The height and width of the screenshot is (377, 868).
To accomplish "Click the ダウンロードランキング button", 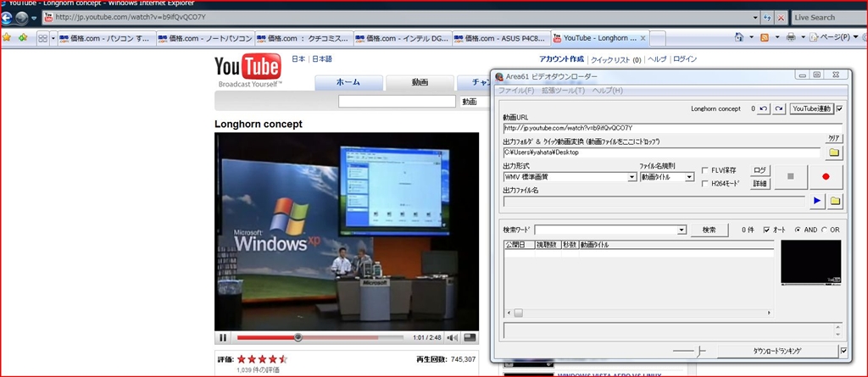I will 778,351.
